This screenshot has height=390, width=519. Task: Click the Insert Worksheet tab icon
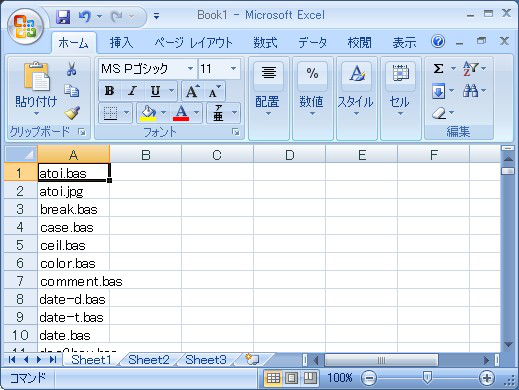[x=252, y=359]
